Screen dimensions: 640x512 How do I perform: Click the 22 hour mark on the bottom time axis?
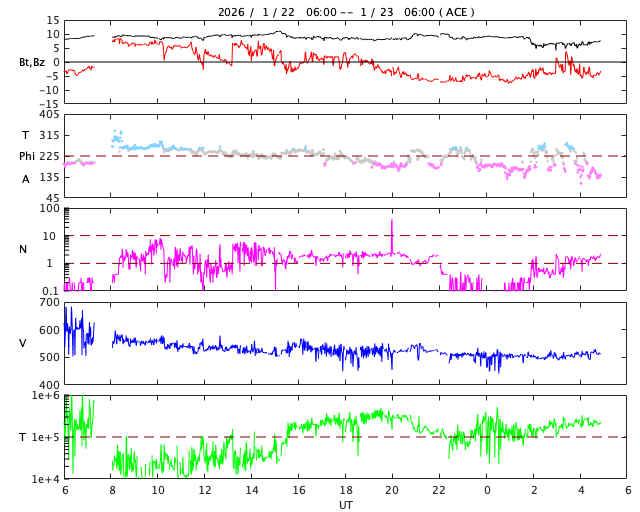[x=439, y=491]
